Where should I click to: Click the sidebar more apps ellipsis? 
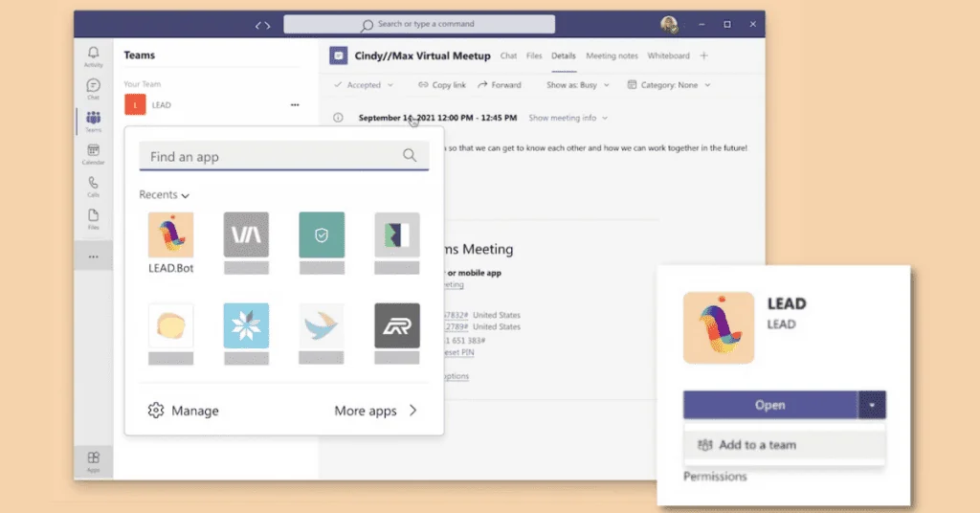pos(93,256)
